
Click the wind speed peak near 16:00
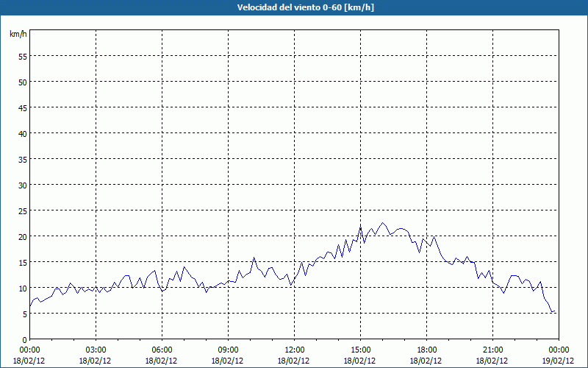[382, 223]
